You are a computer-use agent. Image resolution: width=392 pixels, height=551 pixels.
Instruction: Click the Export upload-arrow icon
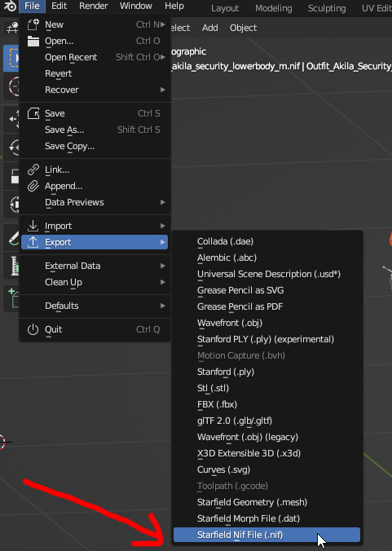click(33, 242)
